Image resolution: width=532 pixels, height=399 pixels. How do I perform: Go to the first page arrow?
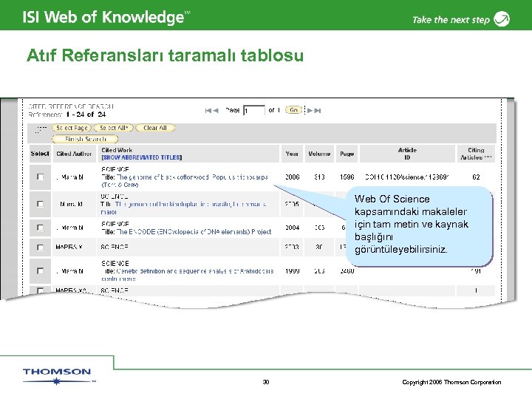(x=208, y=111)
